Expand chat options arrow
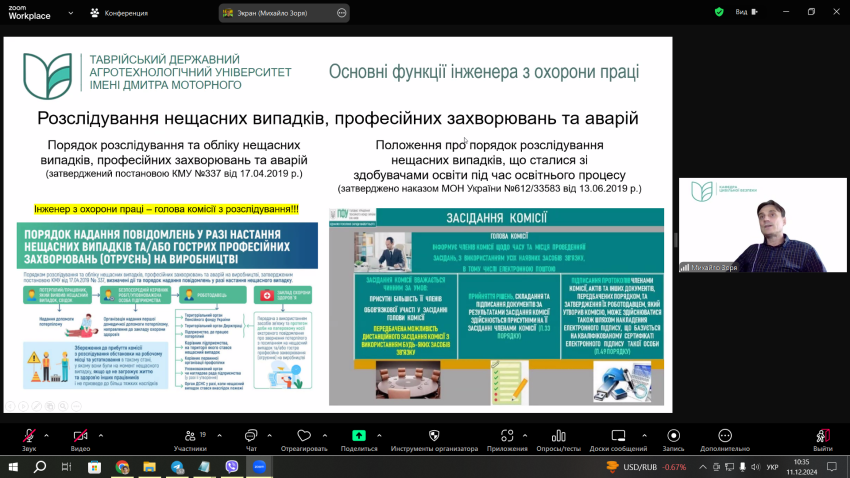Screen dimensions: 850x478 click(x=269, y=436)
